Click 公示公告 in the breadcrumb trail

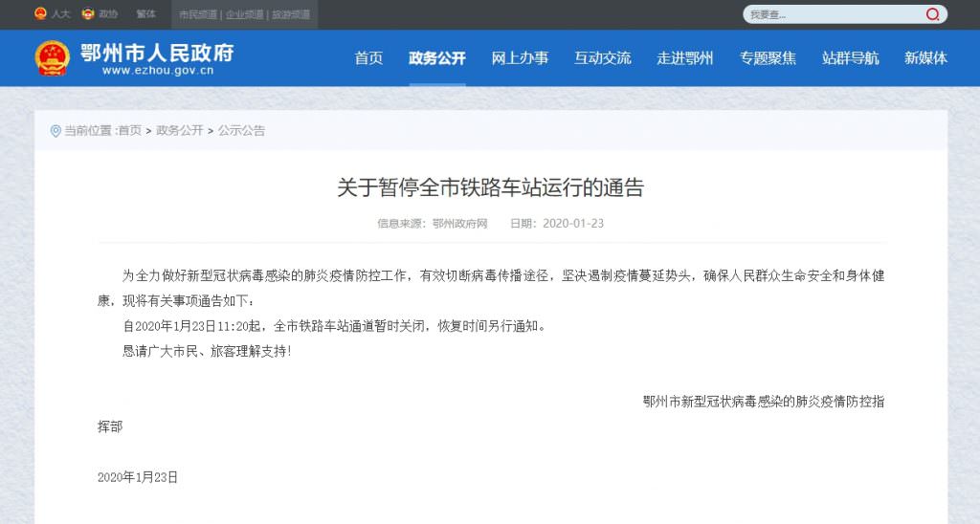(x=241, y=131)
